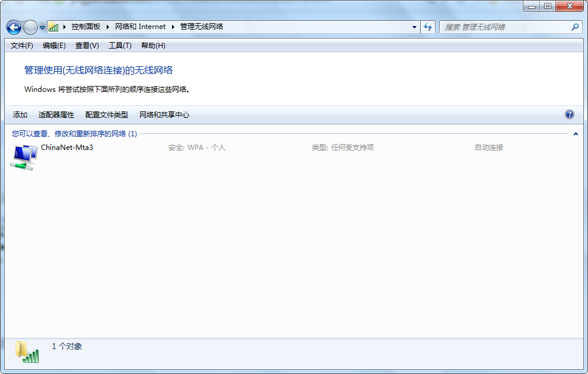
Task: Click the 类型: 任何受支持项 entry
Action: [343, 148]
